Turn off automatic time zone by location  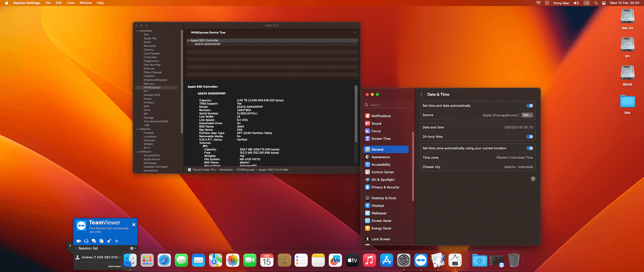(x=530, y=148)
